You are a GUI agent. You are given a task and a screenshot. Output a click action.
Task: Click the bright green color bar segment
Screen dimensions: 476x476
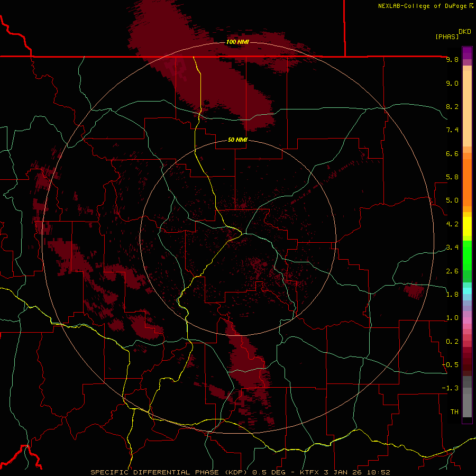467,254
